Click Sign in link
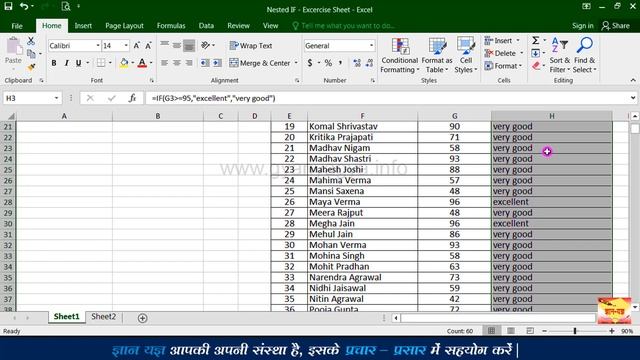This screenshot has height=360, width=640. pyautogui.click(x=582, y=26)
